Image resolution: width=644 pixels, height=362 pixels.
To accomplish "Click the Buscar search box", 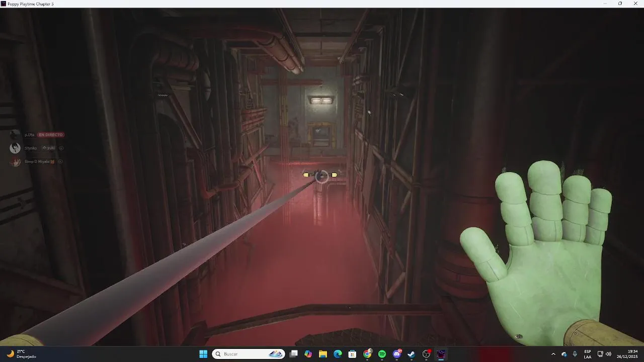I will point(249,354).
